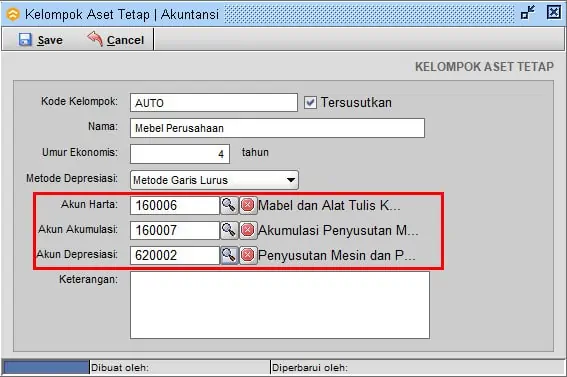Click the Akun Akumulasi field 160007
567x377 pixels.
175,230
